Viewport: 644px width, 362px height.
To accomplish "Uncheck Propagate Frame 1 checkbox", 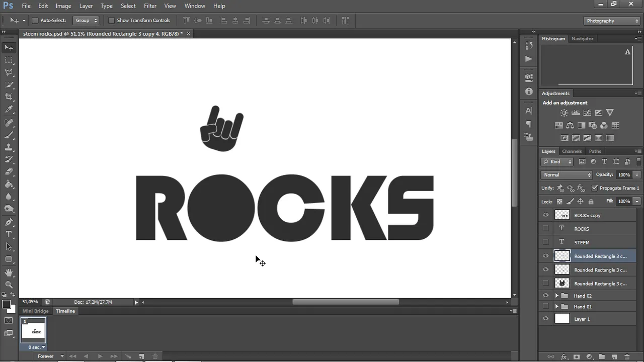I will (595, 188).
